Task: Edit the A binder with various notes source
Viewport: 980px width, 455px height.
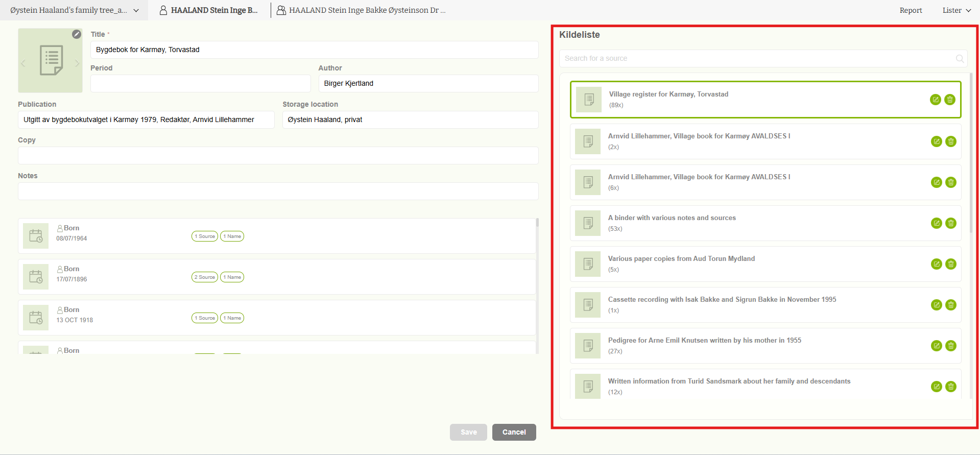Action: tap(936, 223)
